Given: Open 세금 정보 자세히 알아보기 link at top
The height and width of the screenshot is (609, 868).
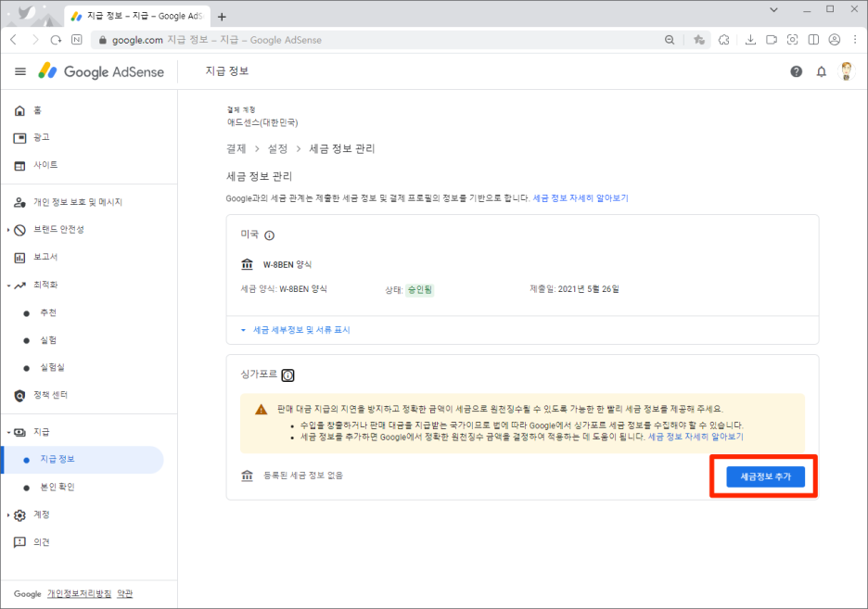Looking at the screenshot, I should (581, 198).
